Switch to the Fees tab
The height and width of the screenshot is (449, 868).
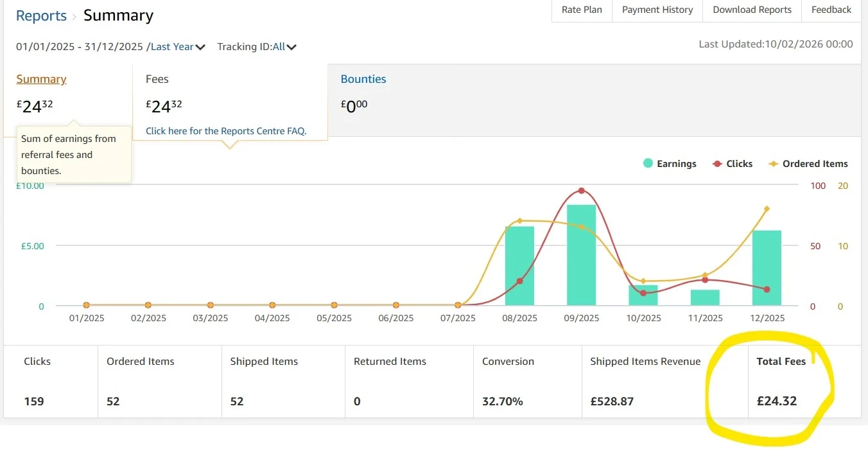coord(157,79)
